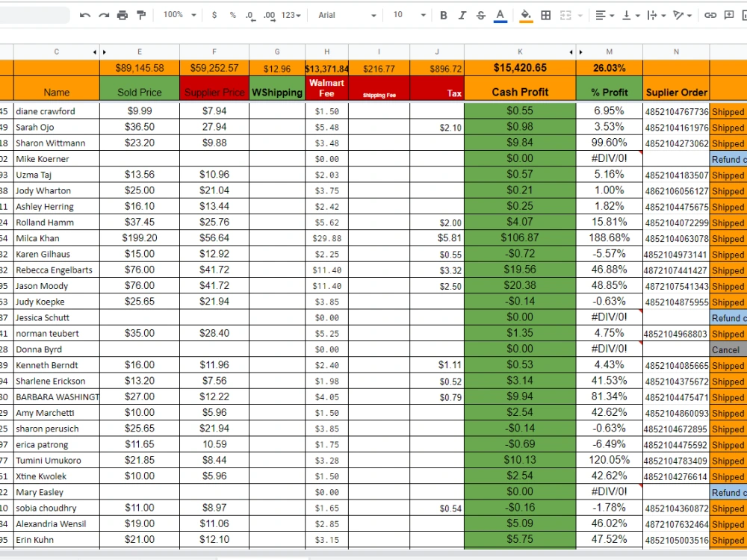747x560 pixels.
Task: Click the Supplier Price header cell
Action: click(x=214, y=89)
